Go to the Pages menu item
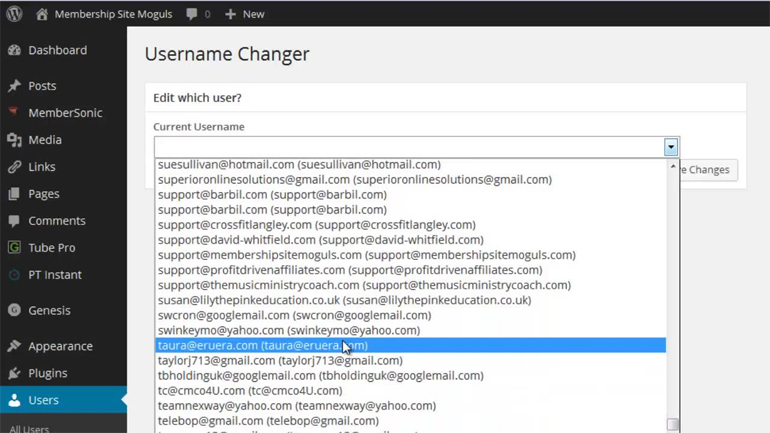This screenshot has height=433, width=770. (x=44, y=194)
